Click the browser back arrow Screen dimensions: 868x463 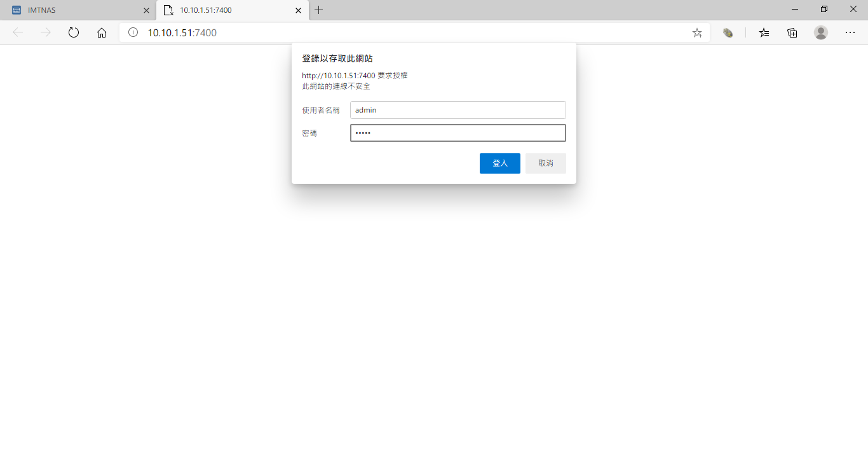18,32
